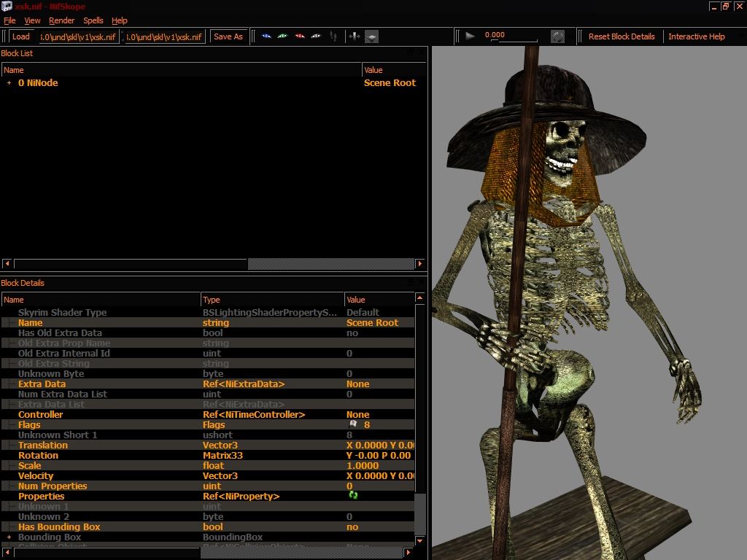Select the Unknown Byte row
Image resolution: width=747 pixels, height=560 pixels.
[208, 374]
